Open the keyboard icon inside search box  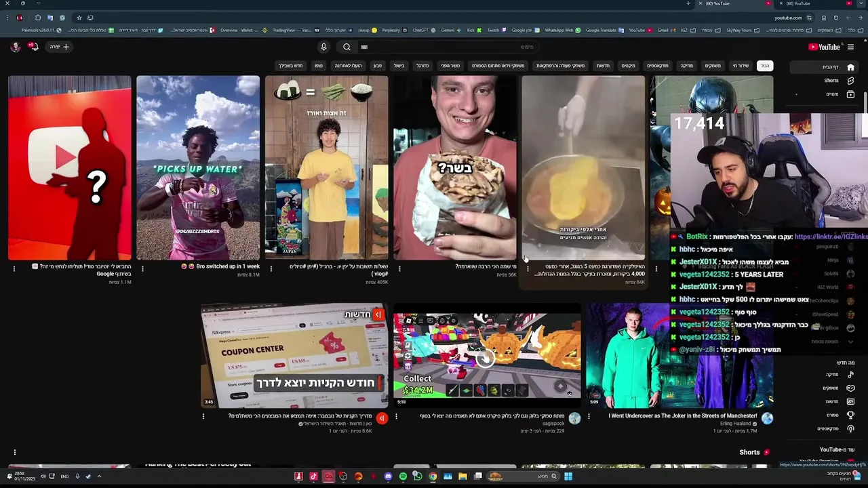(x=364, y=47)
